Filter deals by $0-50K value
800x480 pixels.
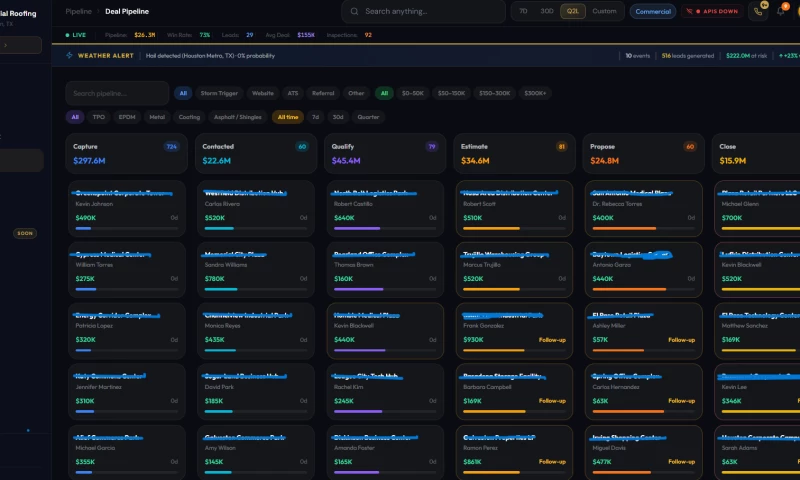tap(412, 93)
